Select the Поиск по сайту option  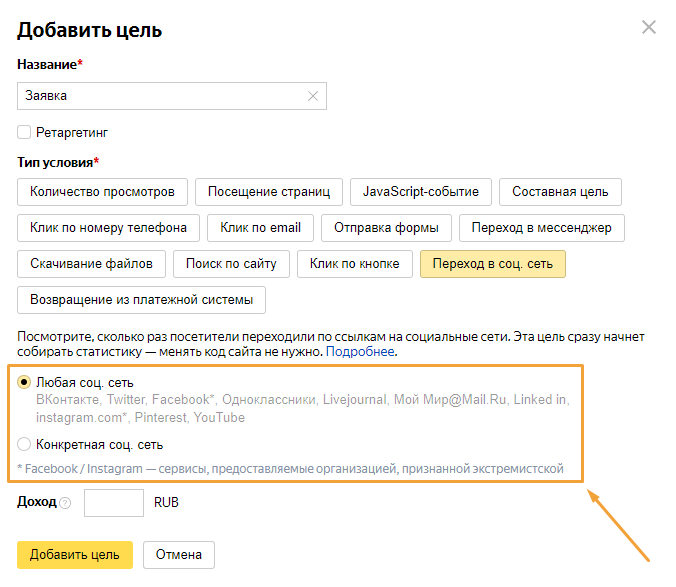[232, 264]
